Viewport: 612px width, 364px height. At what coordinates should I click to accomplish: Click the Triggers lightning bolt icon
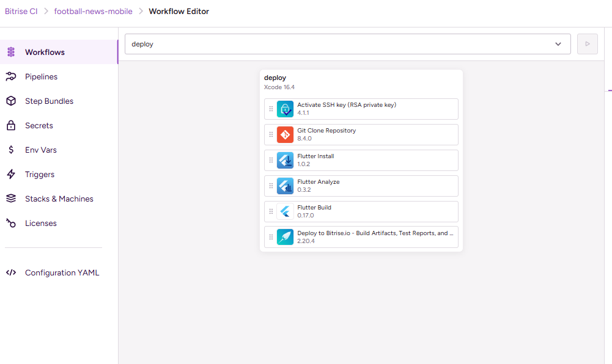click(x=11, y=175)
